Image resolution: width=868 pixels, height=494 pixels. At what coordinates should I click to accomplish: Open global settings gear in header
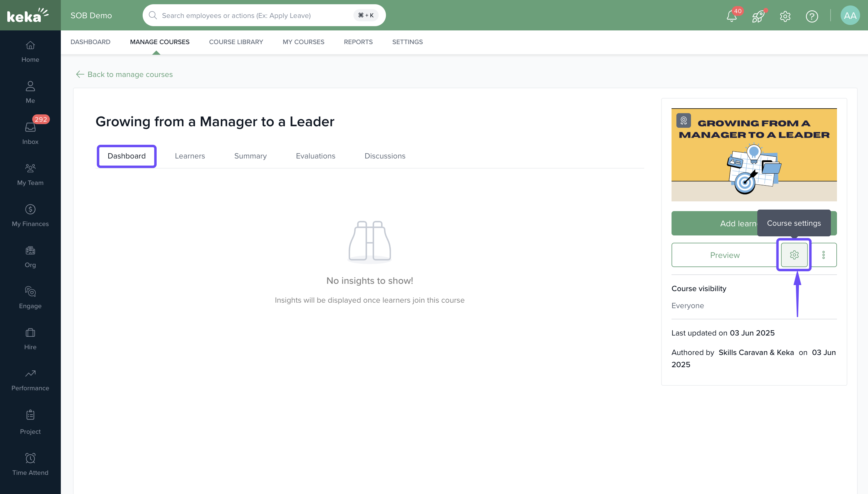tap(785, 16)
